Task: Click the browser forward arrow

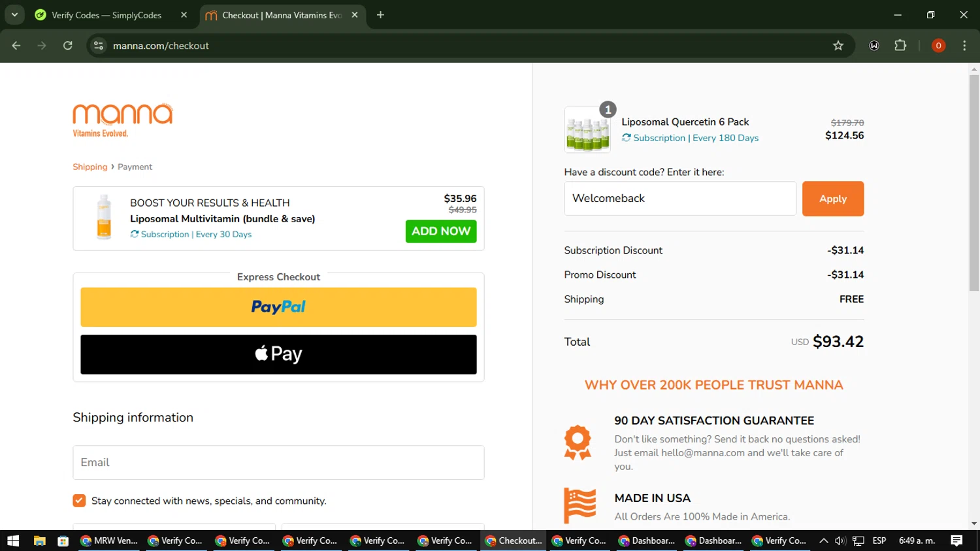Action: pos(42,46)
